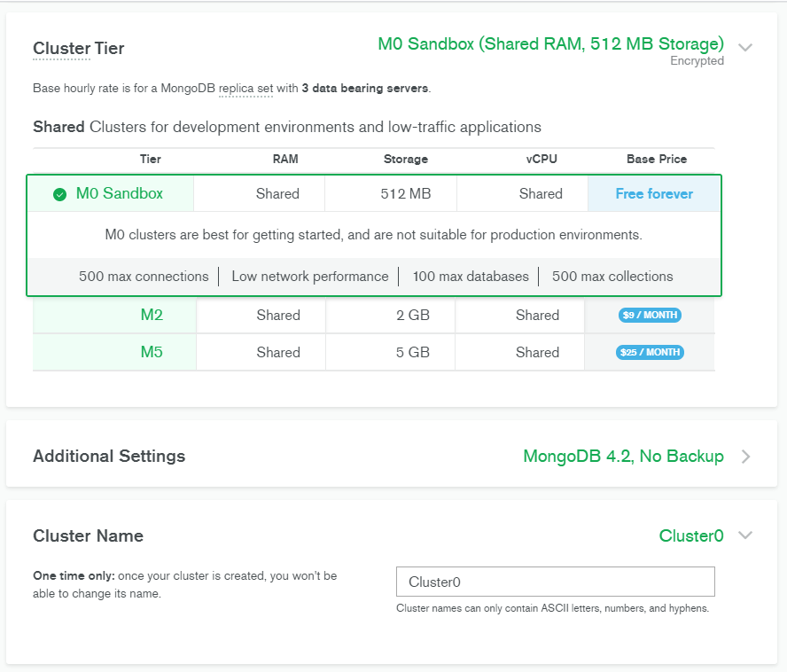
Task: Click Low network performance text
Action: tap(309, 277)
